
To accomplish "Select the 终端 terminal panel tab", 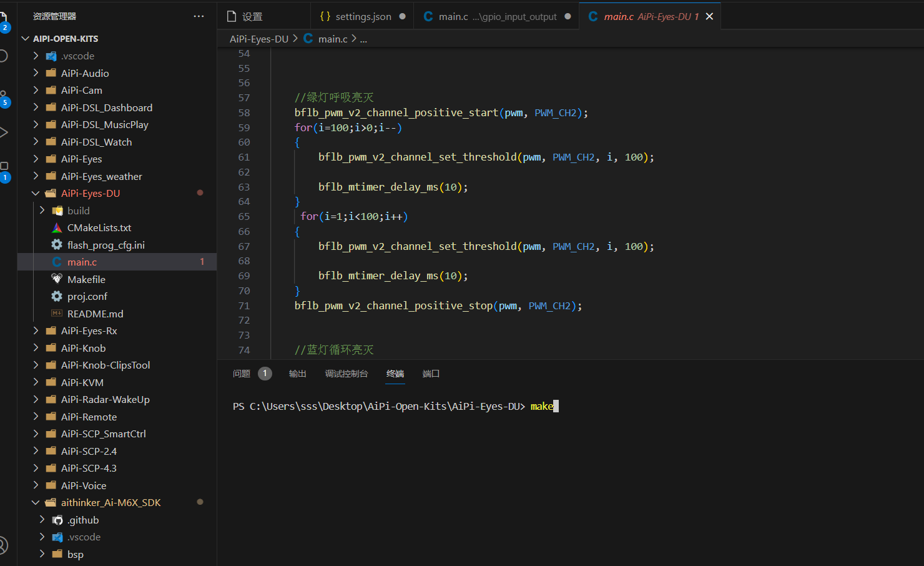I will [395, 374].
